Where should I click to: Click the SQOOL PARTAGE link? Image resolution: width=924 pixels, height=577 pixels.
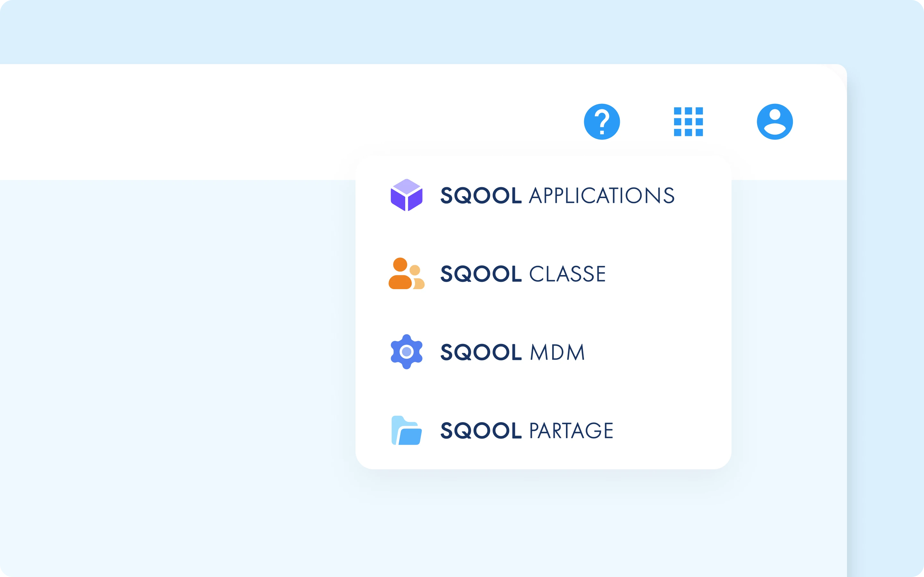pyautogui.click(x=527, y=430)
